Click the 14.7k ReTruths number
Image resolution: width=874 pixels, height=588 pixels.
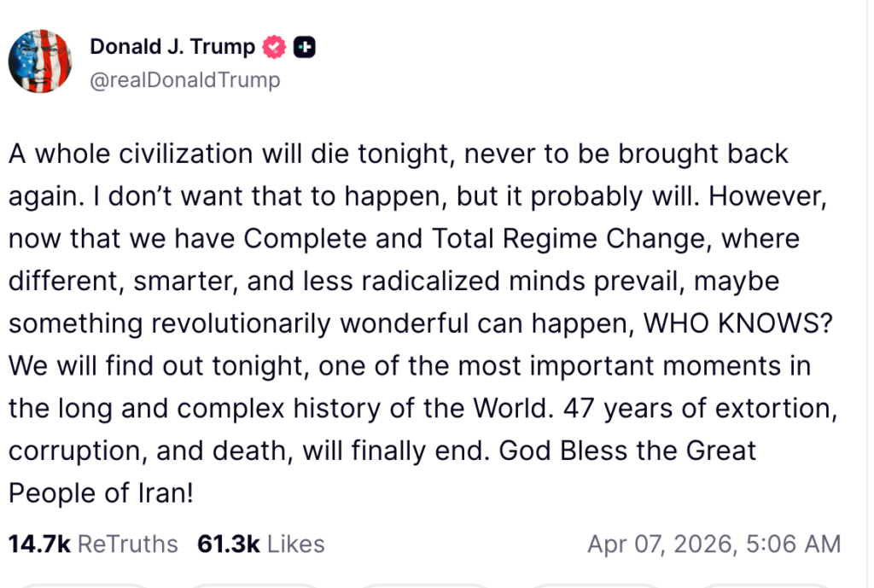point(39,544)
